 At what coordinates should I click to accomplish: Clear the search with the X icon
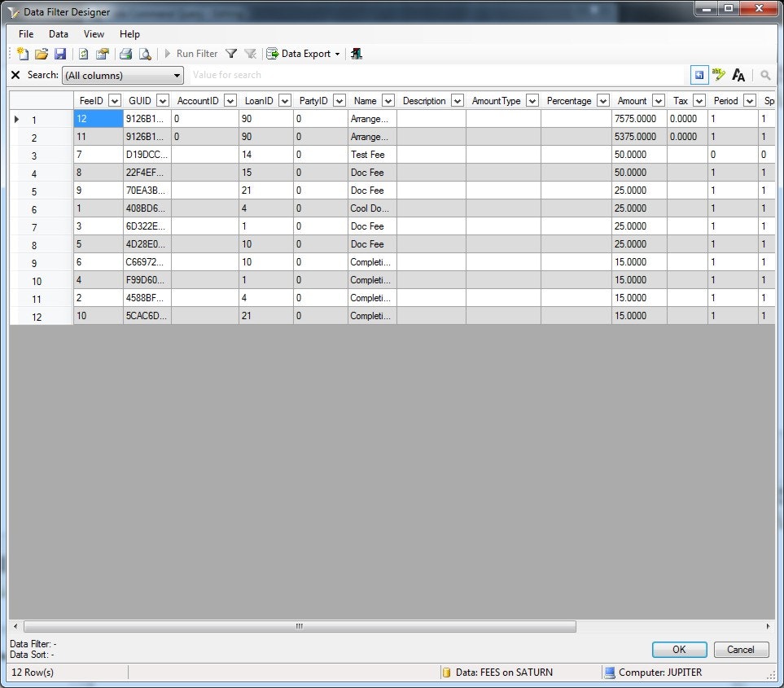pos(15,75)
